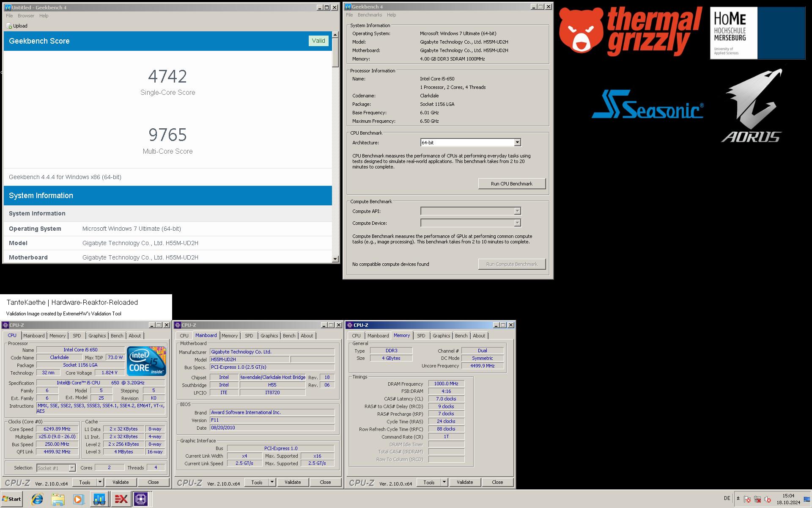Image resolution: width=812 pixels, height=508 pixels.
Task: Switch to SPD tab in first CPU-Z window
Action: point(77,336)
